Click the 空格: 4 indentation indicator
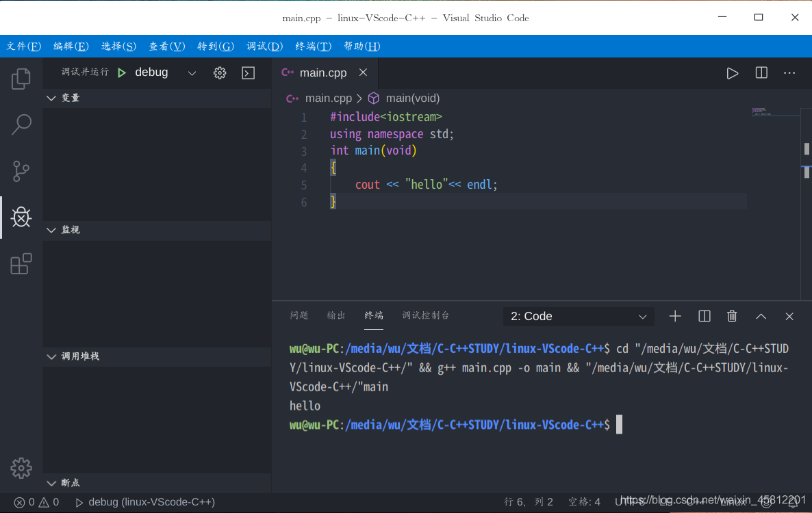 coord(584,502)
